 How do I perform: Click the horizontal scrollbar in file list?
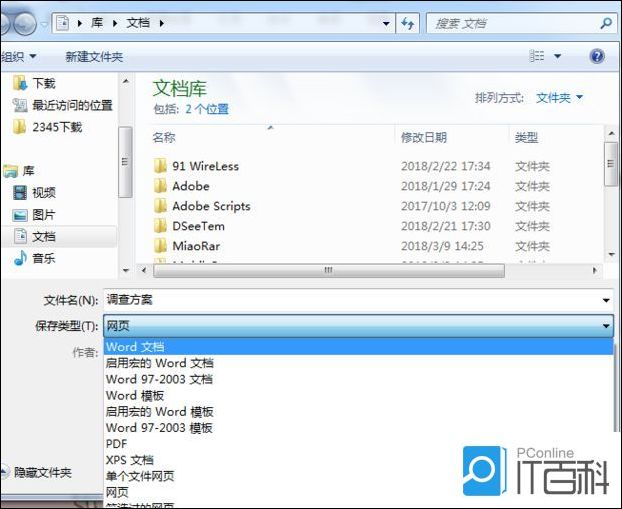329,271
